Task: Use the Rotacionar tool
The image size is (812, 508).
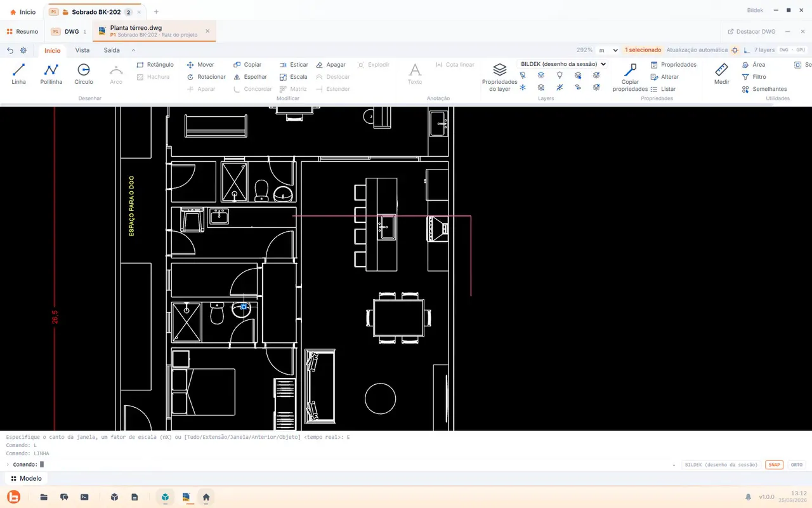Action: tap(206, 77)
